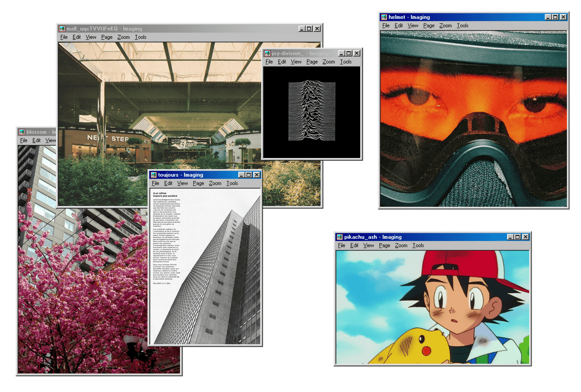Open File menu in the helmet window
581x392 pixels.
pyautogui.click(x=385, y=26)
